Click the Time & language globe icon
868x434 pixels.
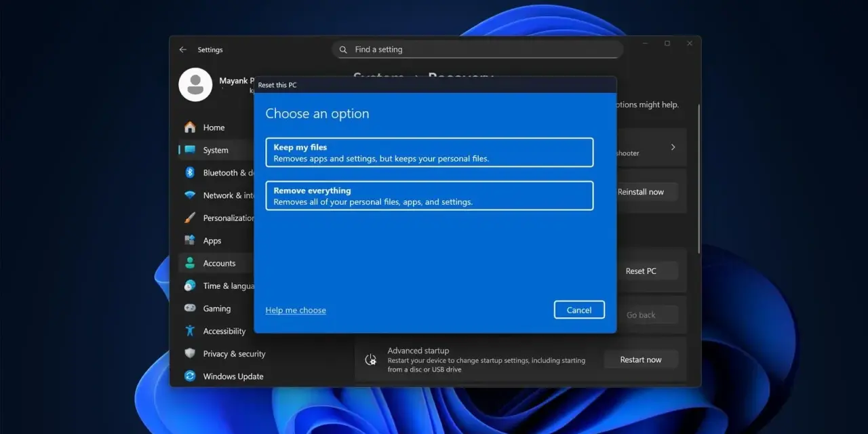190,285
